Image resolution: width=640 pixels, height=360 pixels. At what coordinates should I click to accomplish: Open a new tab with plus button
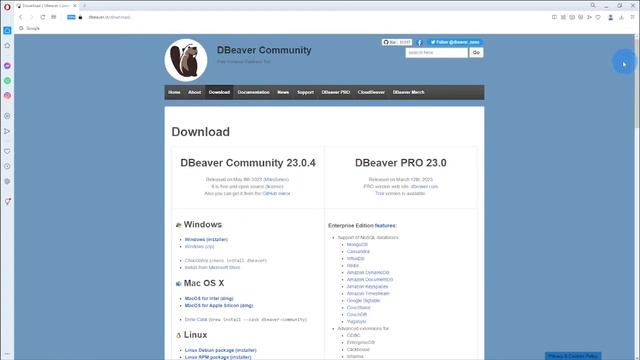(84, 6)
